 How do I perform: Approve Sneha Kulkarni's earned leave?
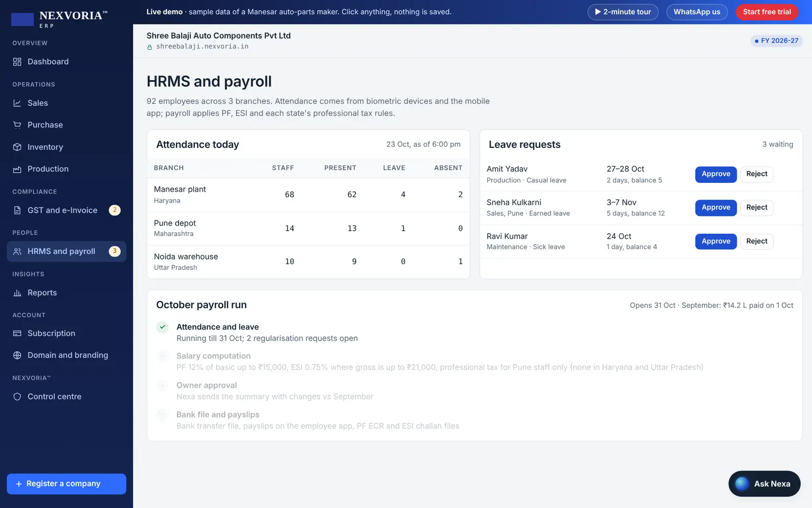pyautogui.click(x=716, y=208)
